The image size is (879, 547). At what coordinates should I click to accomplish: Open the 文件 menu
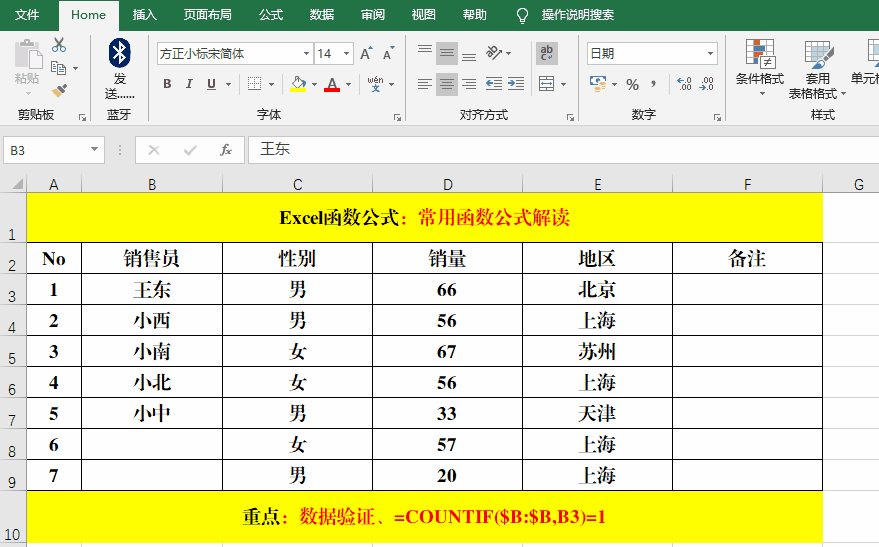click(27, 15)
